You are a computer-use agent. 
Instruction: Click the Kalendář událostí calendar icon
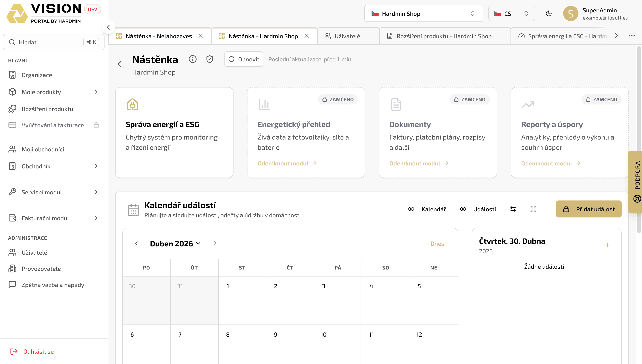pyautogui.click(x=133, y=209)
